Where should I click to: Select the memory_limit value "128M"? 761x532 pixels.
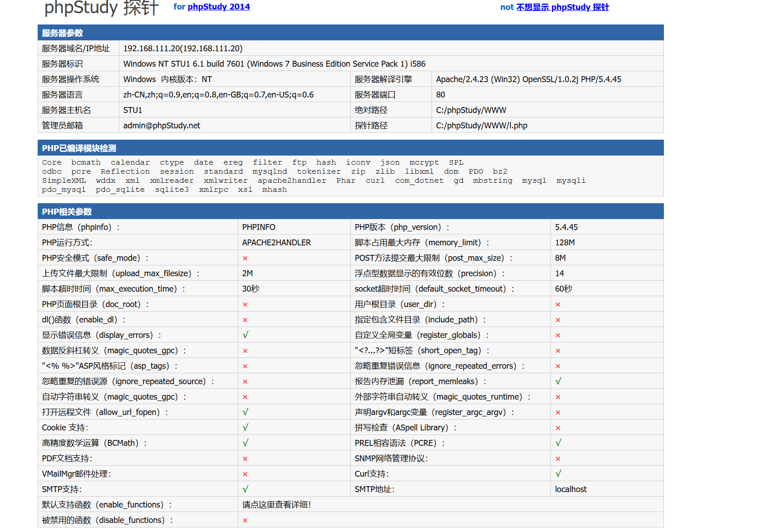click(x=565, y=243)
